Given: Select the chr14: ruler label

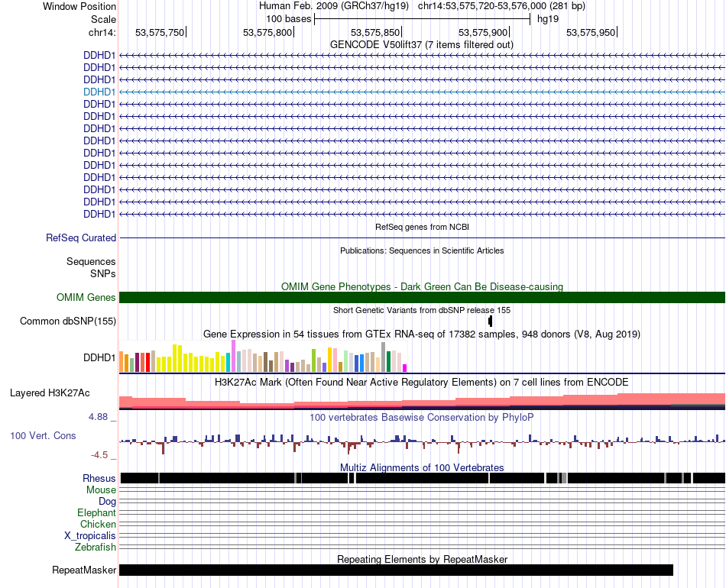Looking at the screenshot, I should pos(102,32).
